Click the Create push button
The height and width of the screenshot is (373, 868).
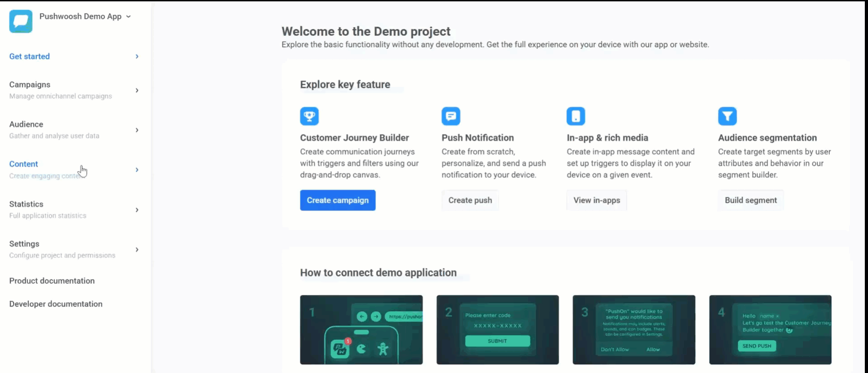tap(470, 200)
